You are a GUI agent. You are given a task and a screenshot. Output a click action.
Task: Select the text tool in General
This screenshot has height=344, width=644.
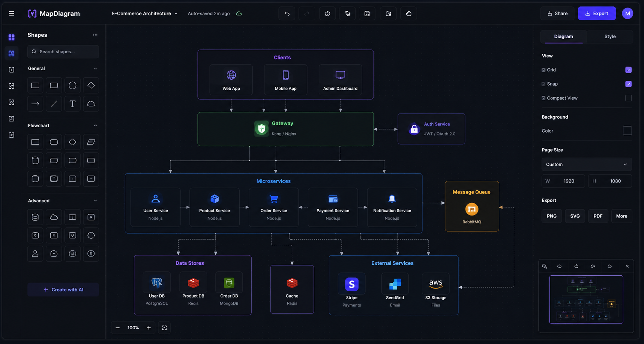[72, 104]
